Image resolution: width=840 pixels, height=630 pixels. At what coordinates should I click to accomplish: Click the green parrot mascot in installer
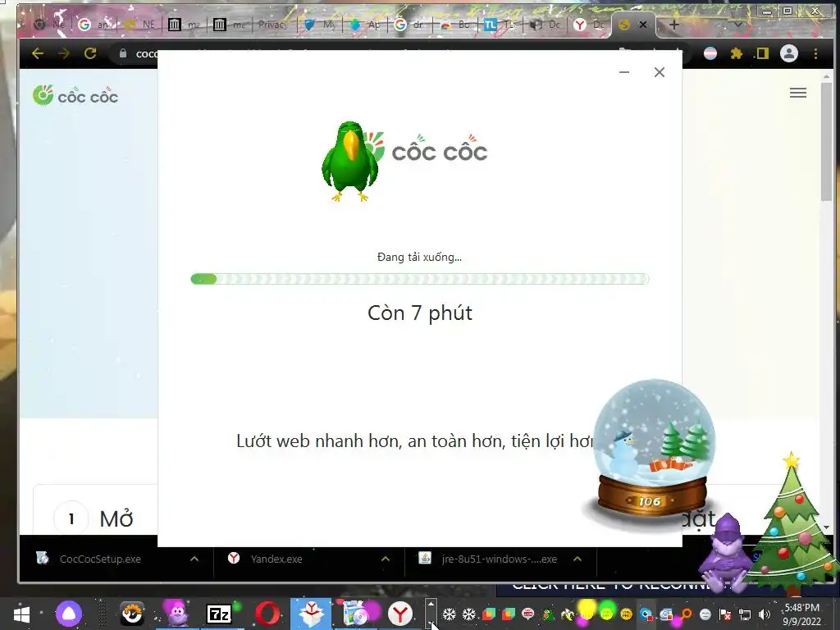point(349,162)
